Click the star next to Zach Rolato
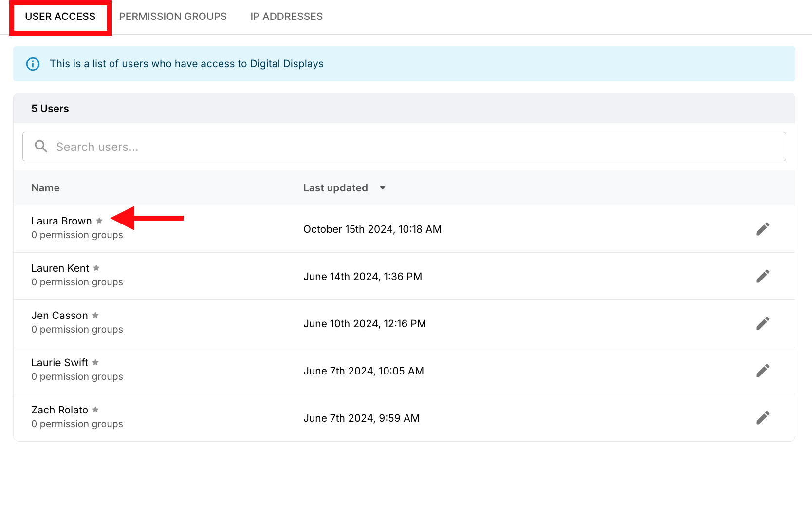The height and width of the screenshot is (523, 812). tap(95, 410)
